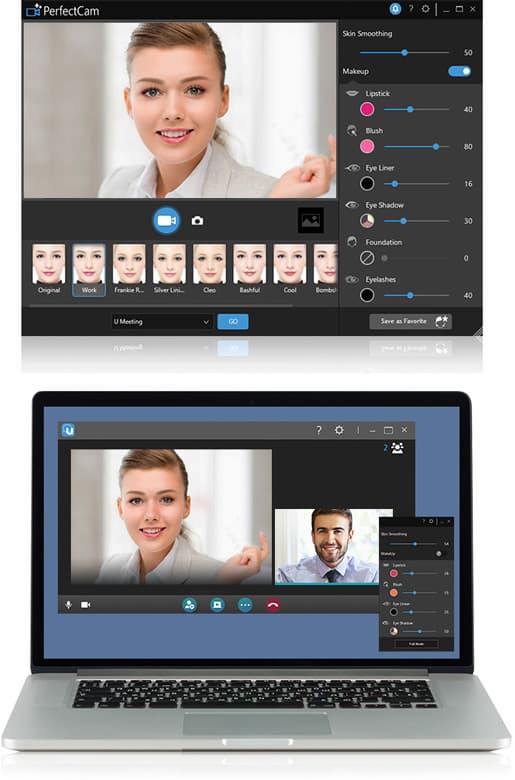Select the Silver Lini... look thumbnail
This screenshot has width=515, height=780.
(169, 269)
